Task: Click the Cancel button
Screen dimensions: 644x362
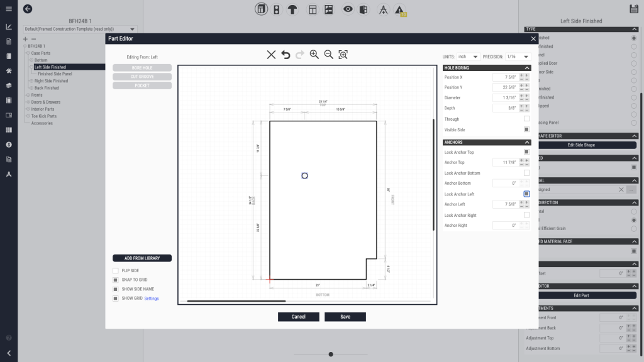Action: tap(298, 317)
